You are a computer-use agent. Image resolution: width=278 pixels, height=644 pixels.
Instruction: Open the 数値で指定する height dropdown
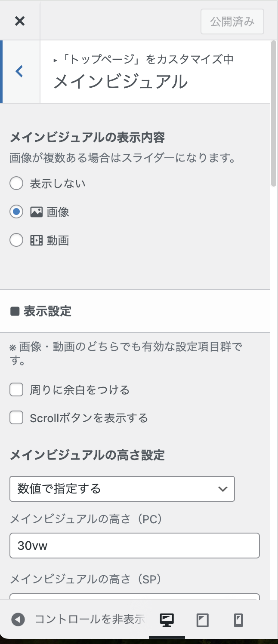[122, 489]
